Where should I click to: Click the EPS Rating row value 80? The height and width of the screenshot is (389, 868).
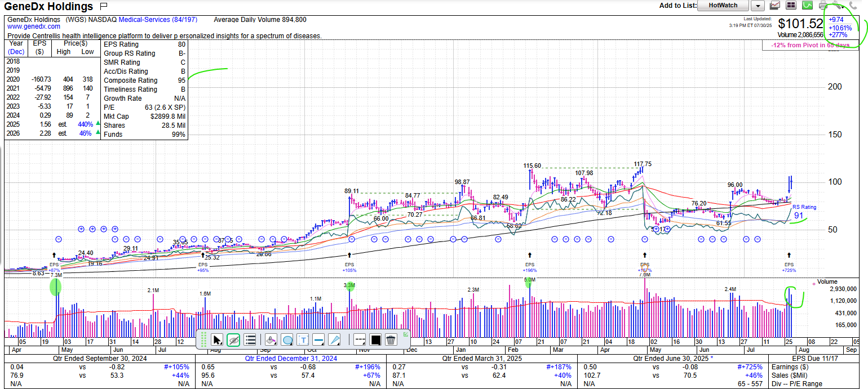181,44
